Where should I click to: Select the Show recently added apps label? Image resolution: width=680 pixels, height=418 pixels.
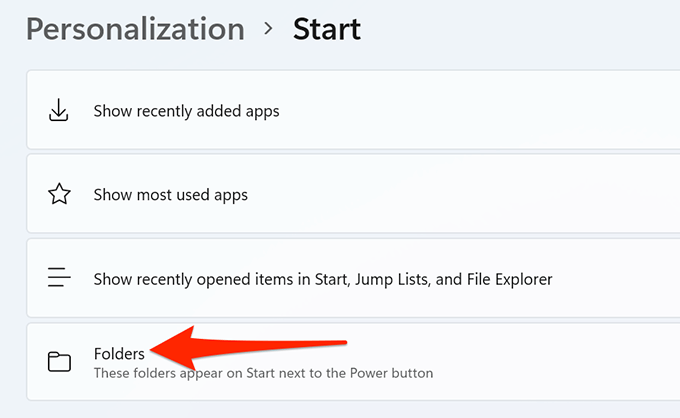point(186,111)
